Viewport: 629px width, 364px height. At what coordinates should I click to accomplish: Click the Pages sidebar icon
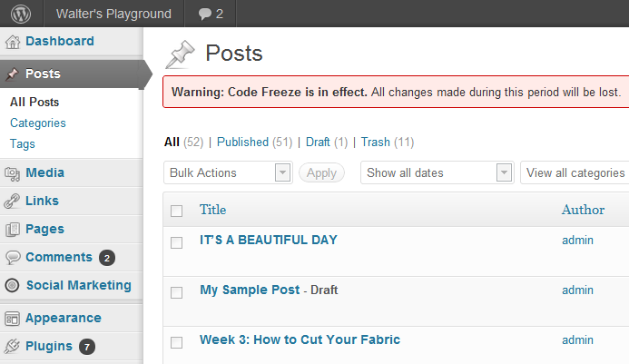tap(13, 230)
